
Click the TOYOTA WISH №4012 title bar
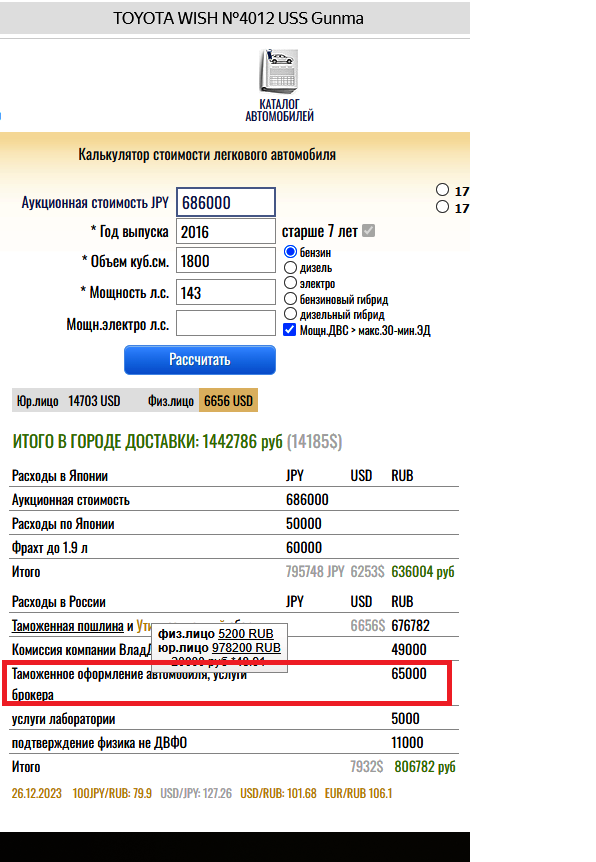click(235, 18)
